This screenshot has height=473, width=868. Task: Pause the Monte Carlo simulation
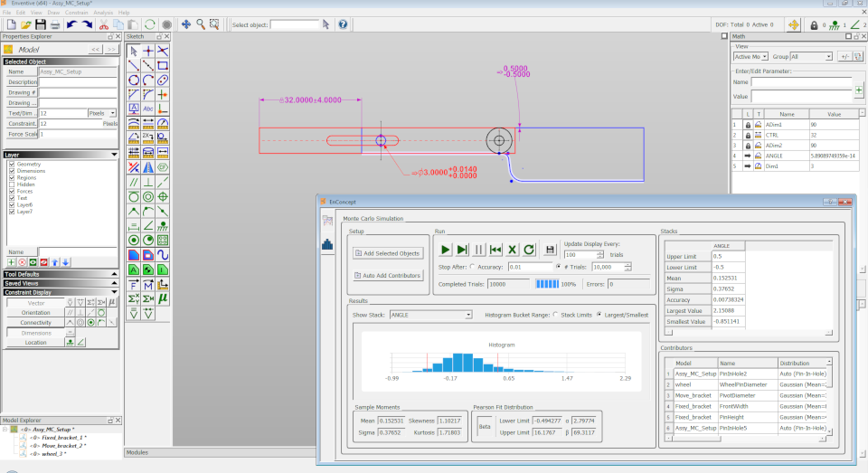(479, 250)
